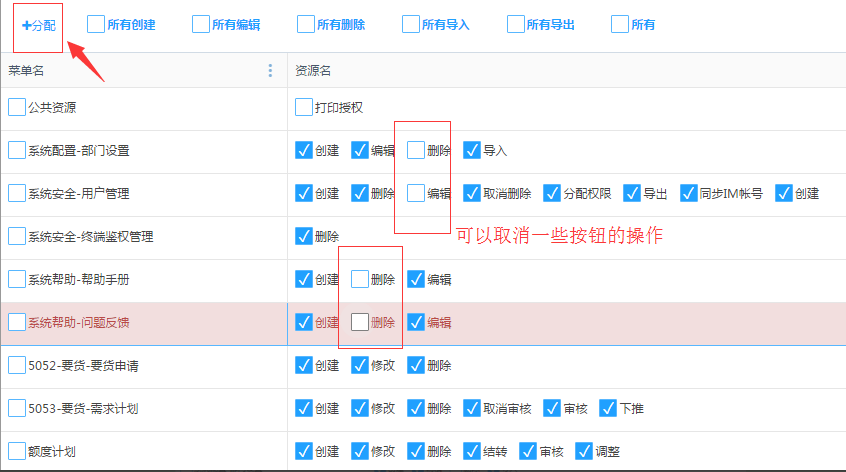Viewport: 846px width, 472px height.
Task: Uncheck 导入 in 系统配置-部门设置 row
Action: pyautogui.click(x=472, y=150)
